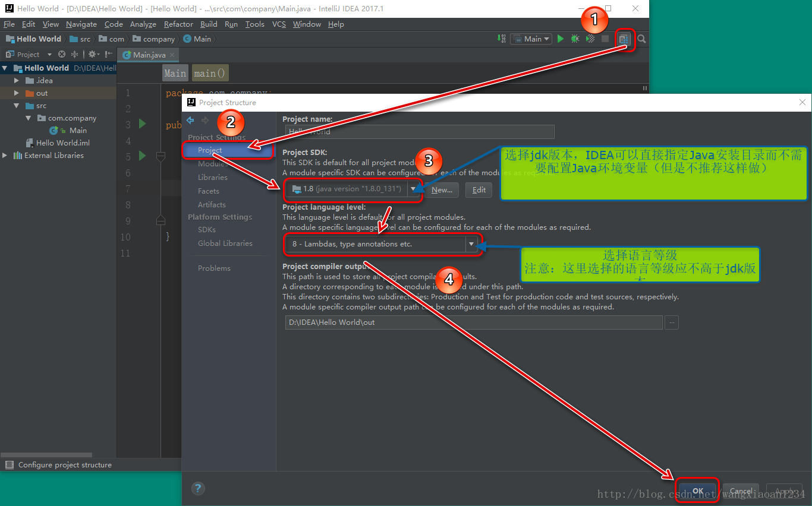Click the New... SDK button
The image size is (812, 506).
click(442, 190)
